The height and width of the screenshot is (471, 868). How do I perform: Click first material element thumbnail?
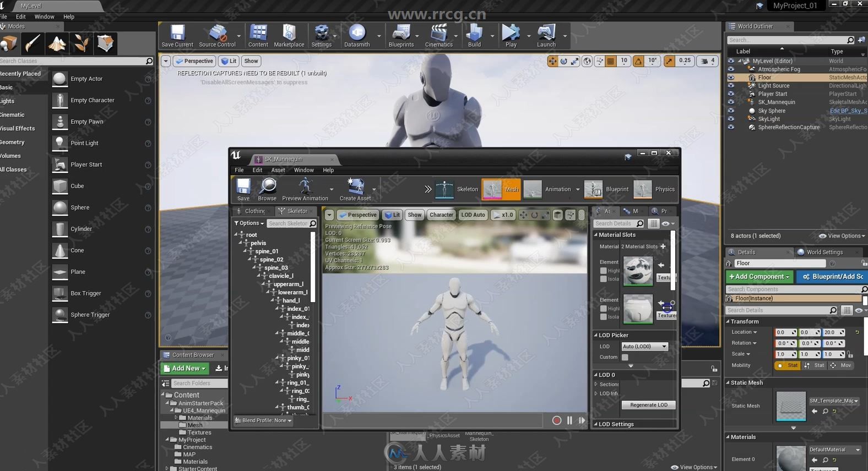coord(638,271)
